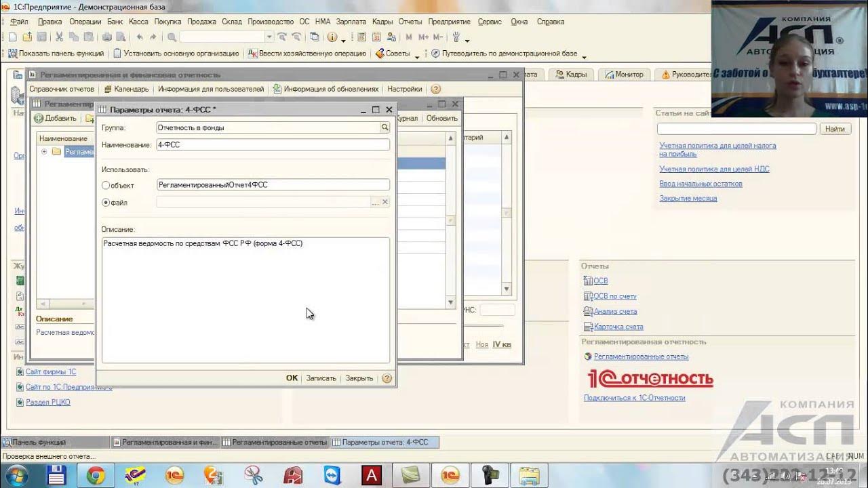Click the Добавить button
Viewport: 868px width, 488px height.
pyautogui.click(x=56, y=118)
